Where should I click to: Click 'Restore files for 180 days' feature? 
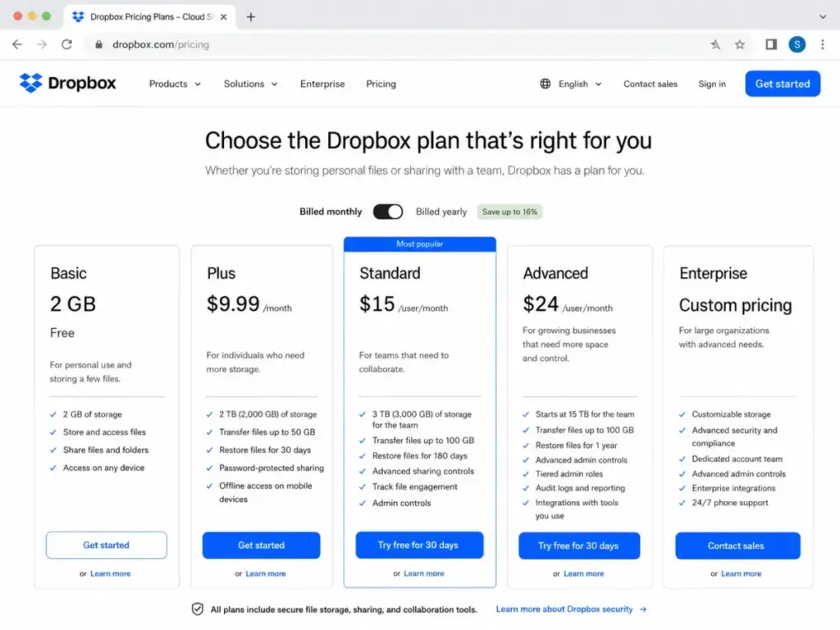click(x=419, y=455)
